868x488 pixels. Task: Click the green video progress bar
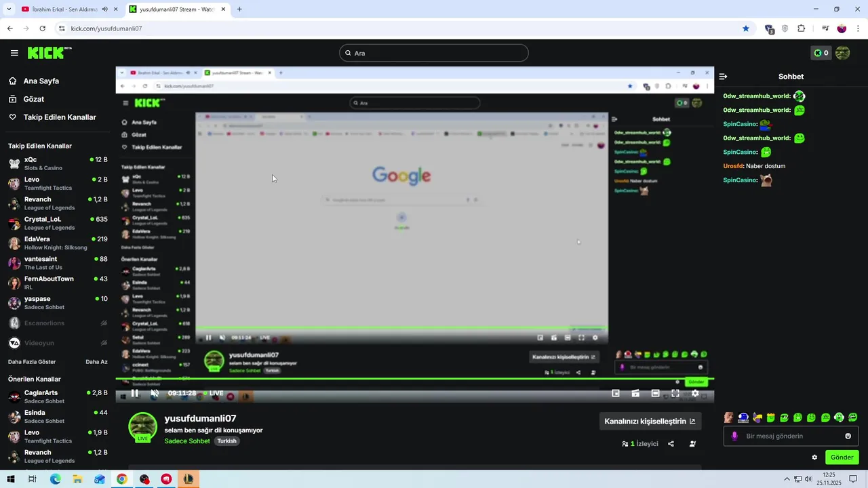(x=414, y=379)
